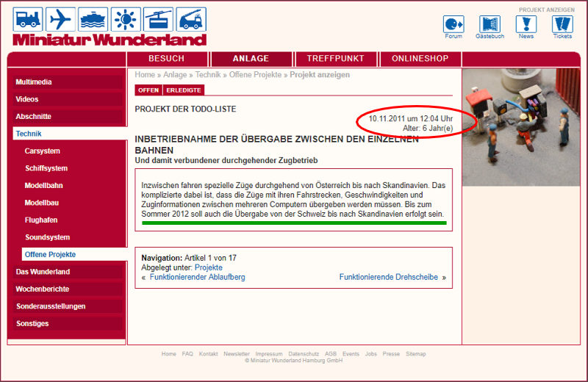Open the TREFFPUNKT main tab
This screenshot has height=382, width=588.
tap(336, 59)
